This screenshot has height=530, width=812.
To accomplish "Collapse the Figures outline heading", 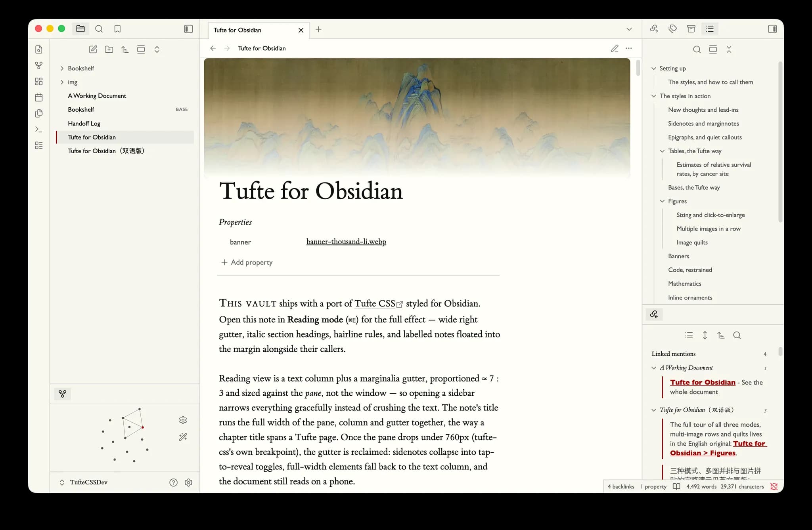I will [x=662, y=201].
